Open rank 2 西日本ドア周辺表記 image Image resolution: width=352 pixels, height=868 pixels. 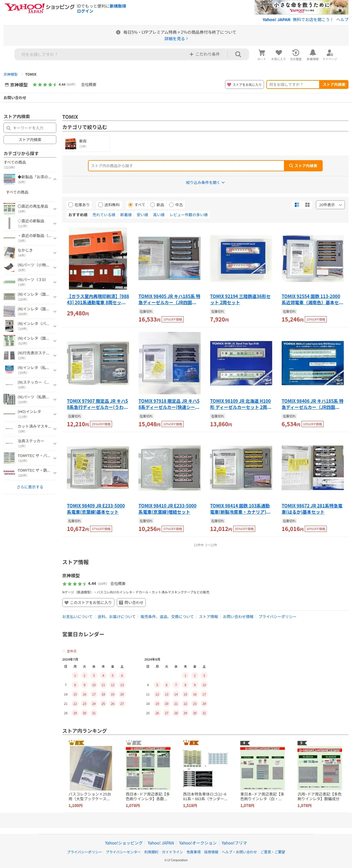[x=148, y=768]
